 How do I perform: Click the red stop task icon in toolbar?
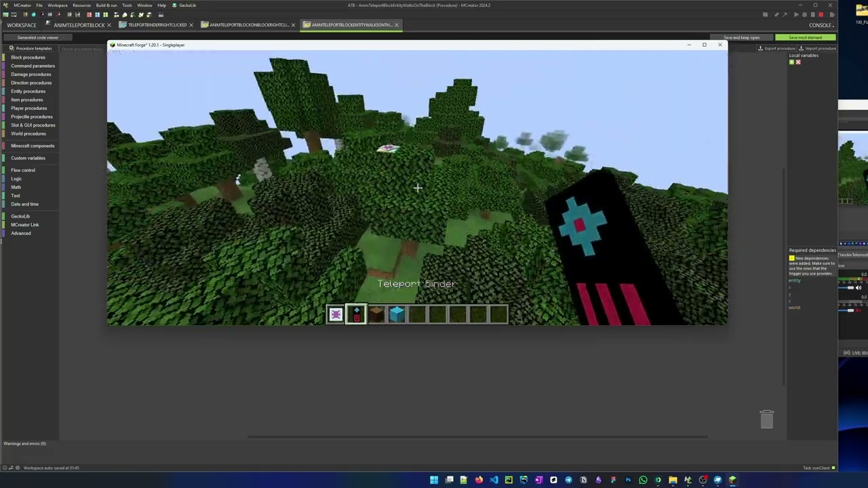(x=821, y=15)
